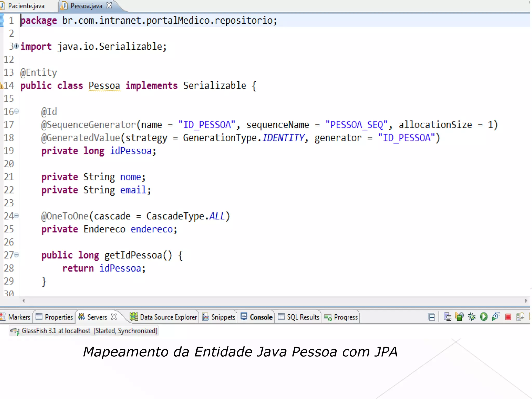The width and height of the screenshot is (532, 399).
Task: Click the "PESSOA_SEQ" string literal
Action: (357, 124)
